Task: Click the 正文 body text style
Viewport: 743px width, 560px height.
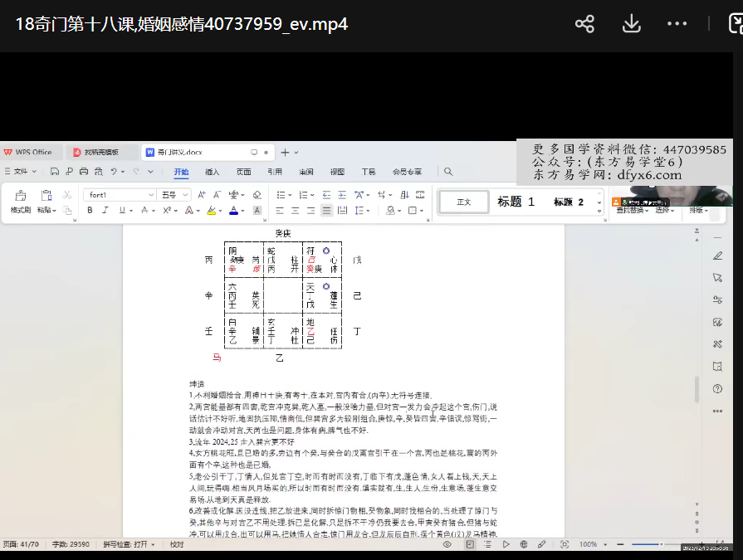Action: [463, 202]
